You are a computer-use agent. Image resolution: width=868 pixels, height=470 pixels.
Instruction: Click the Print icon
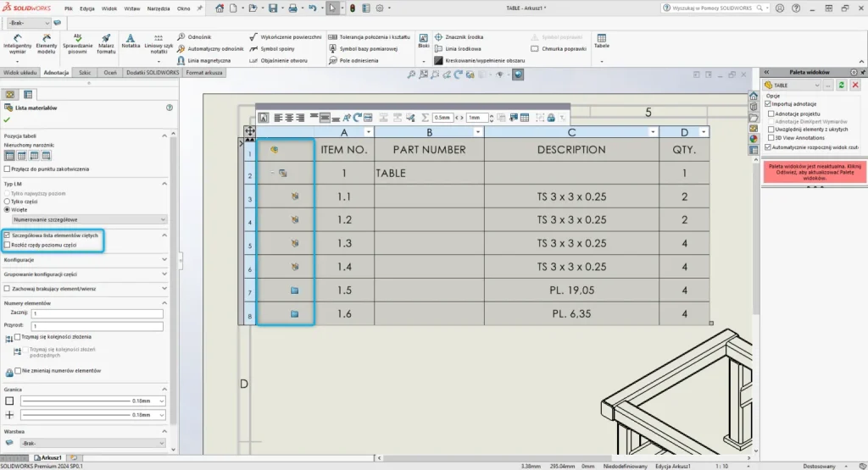tap(292, 8)
